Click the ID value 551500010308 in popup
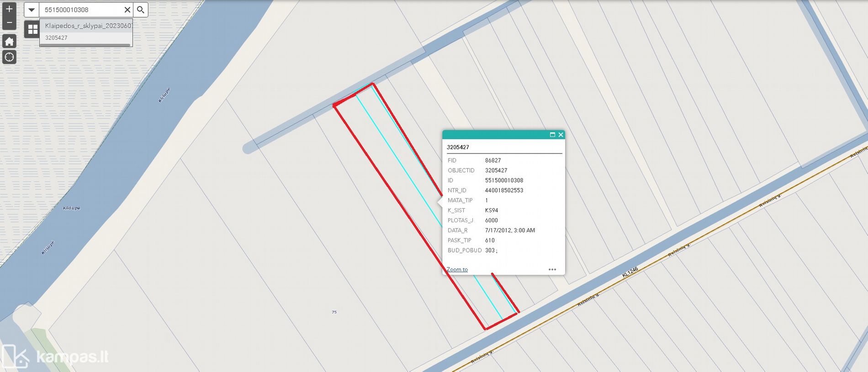 point(504,180)
